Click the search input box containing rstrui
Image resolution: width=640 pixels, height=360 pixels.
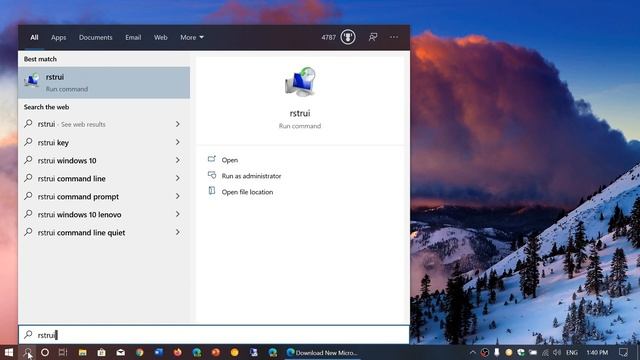214,335
